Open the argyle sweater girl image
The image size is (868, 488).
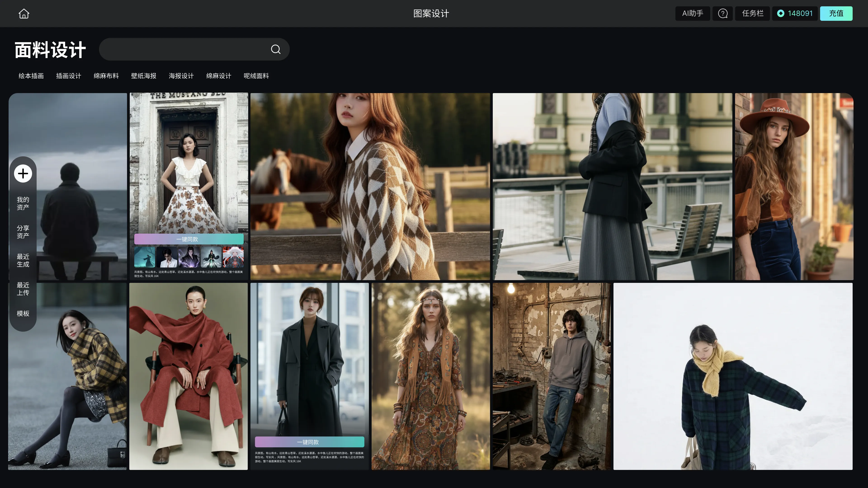coord(370,186)
